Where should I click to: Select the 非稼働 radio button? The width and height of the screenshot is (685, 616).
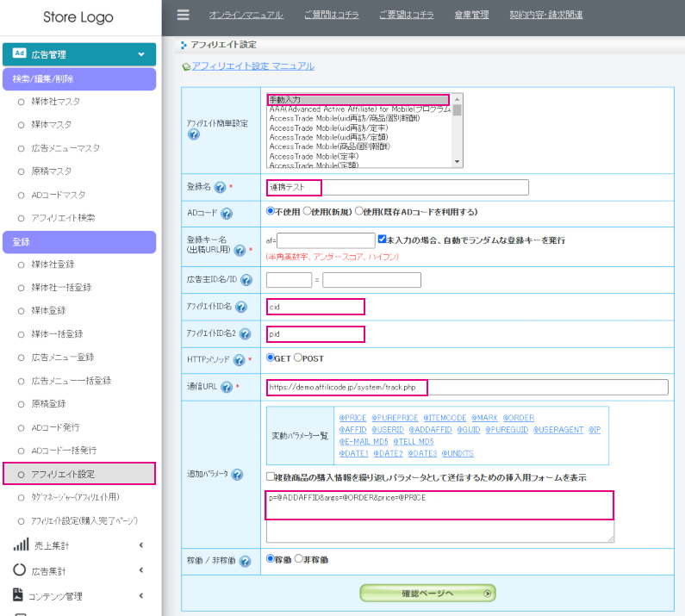point(299,559)
